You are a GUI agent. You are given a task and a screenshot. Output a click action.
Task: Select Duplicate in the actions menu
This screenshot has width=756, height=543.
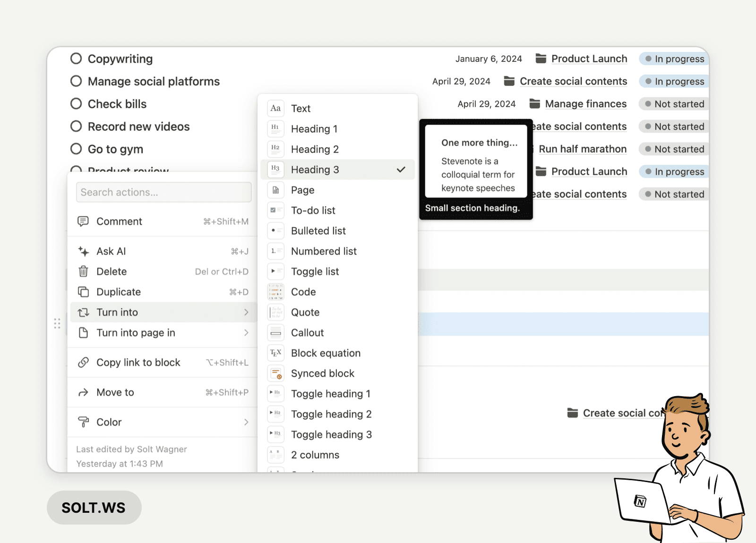163,292
